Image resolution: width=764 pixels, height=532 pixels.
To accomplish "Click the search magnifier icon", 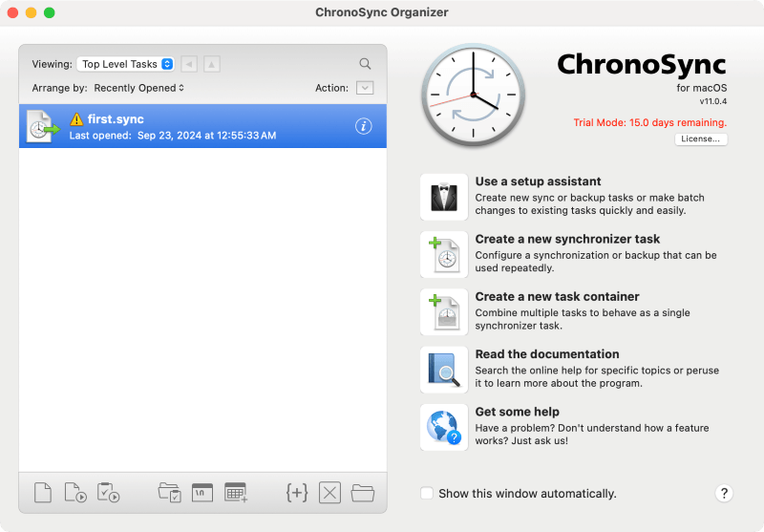I will [x=365, y=64].
